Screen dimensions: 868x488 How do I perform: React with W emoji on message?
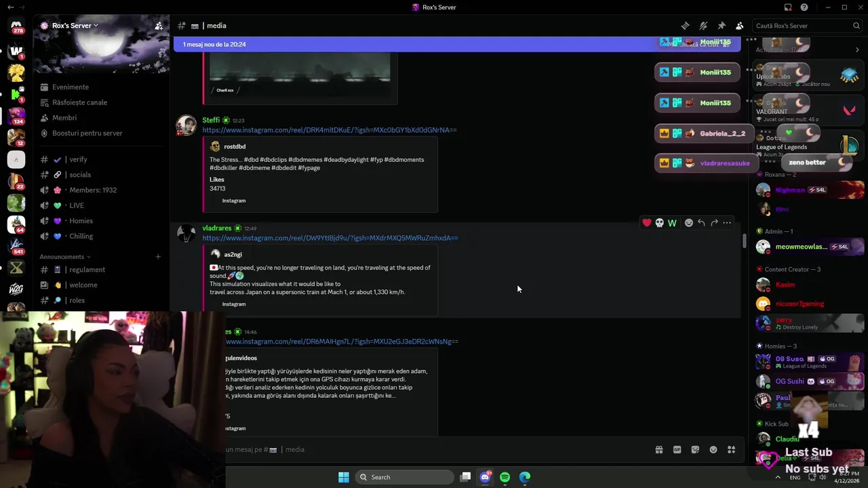click(x=672, y=223)
